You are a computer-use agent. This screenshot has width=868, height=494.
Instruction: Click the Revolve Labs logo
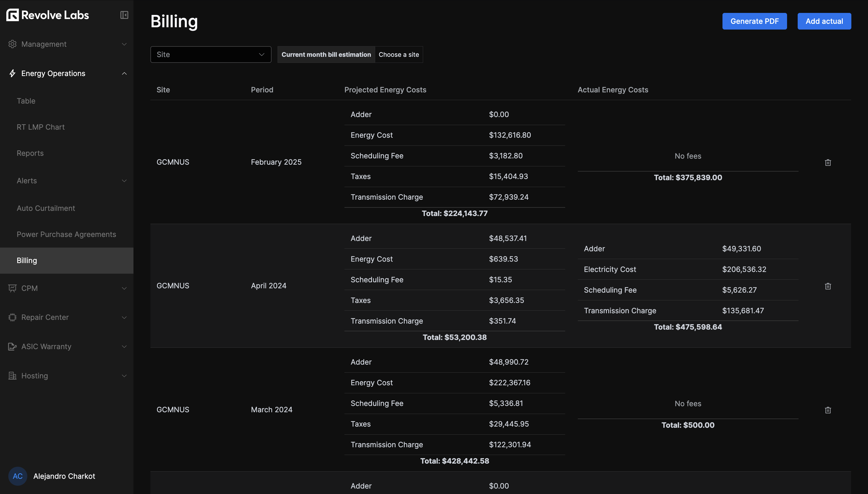(47, 15)
